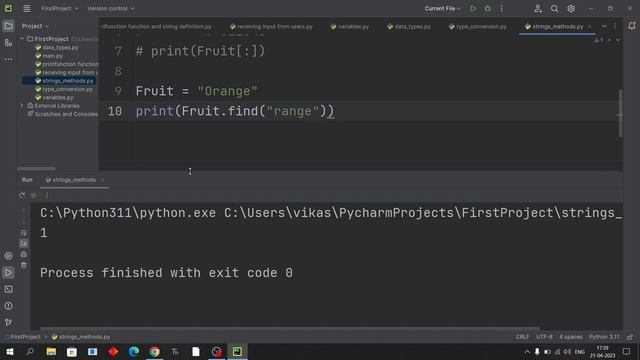The width and height of the screenshot is (640, 360).
Task: Debug the current file with bug icon
Action: tap(487, 8)
